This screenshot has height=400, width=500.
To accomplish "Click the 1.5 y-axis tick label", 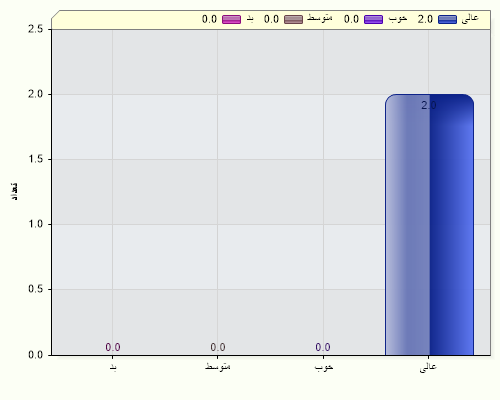I will (x=36, y=159).
